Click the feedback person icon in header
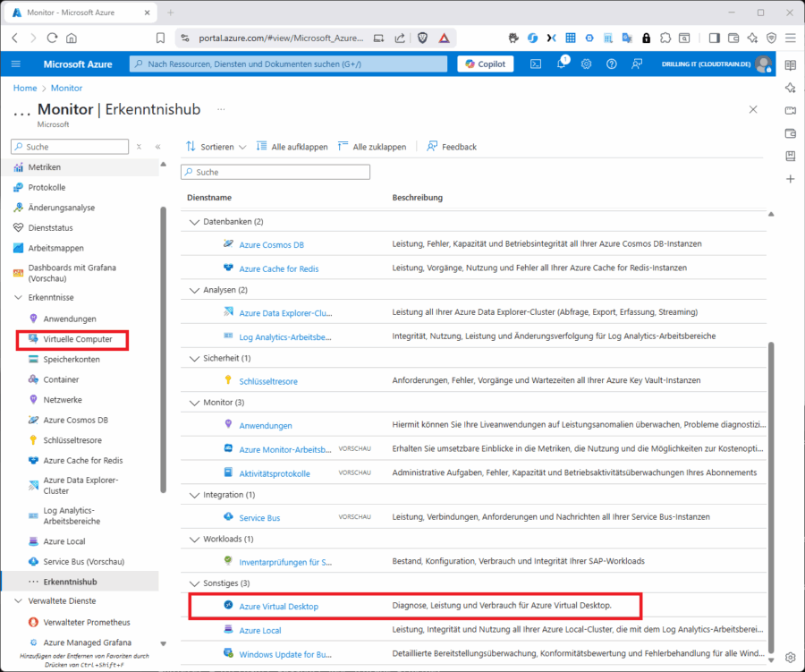The height and width of the screenshot is (672, 805). [x=637, y=64]
